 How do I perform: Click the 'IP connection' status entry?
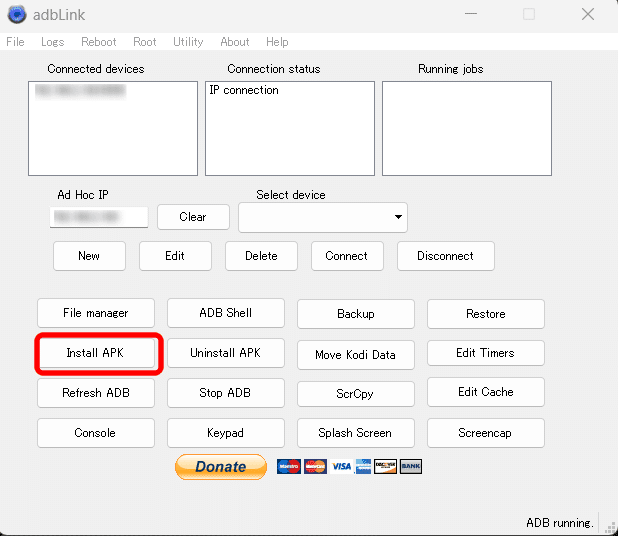coord(244,90)
